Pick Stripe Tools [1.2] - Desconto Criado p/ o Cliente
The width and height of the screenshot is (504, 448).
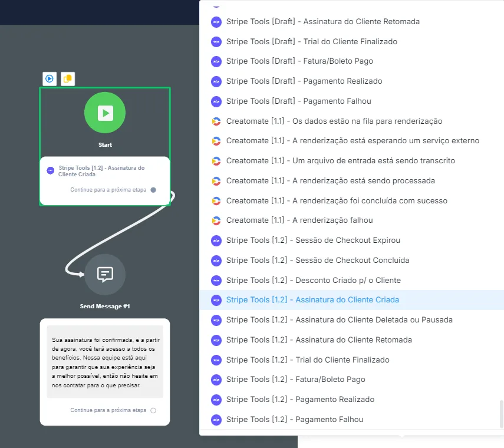tap(352, 280)
